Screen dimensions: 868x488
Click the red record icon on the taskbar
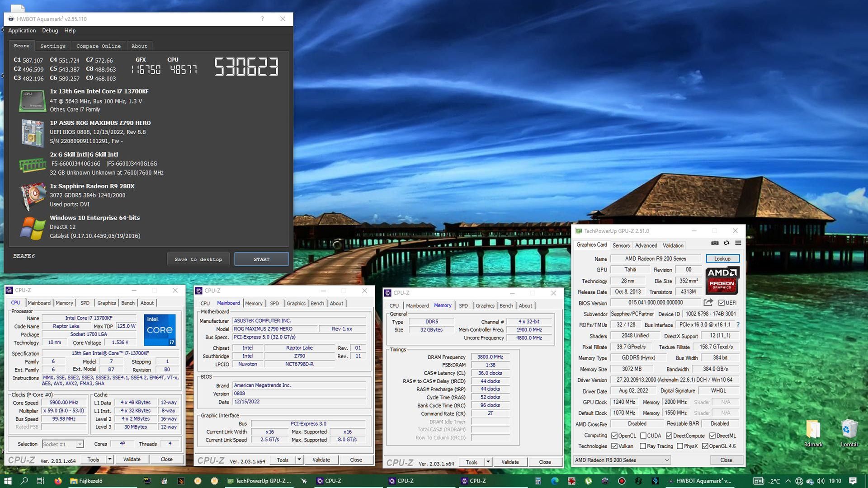pos(622,481)
